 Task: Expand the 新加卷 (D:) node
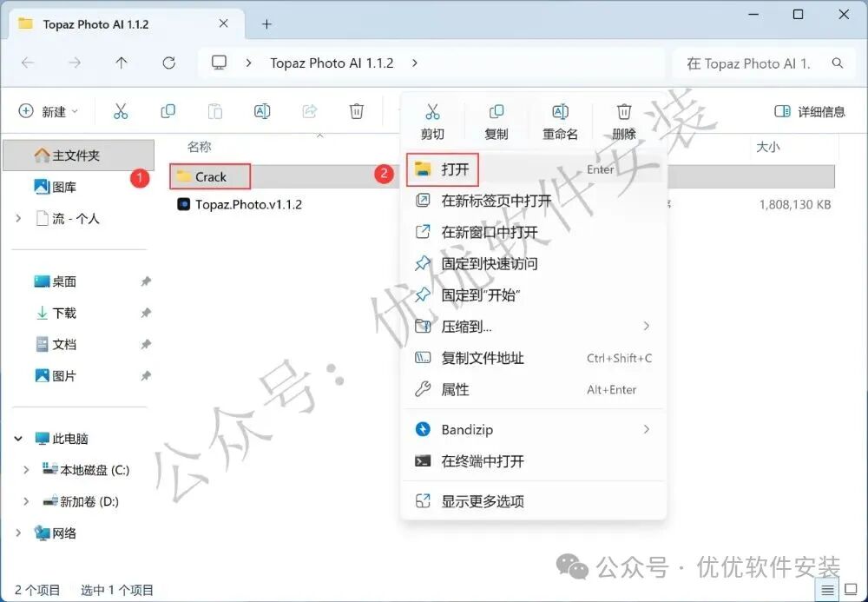[x=25, y=502]
